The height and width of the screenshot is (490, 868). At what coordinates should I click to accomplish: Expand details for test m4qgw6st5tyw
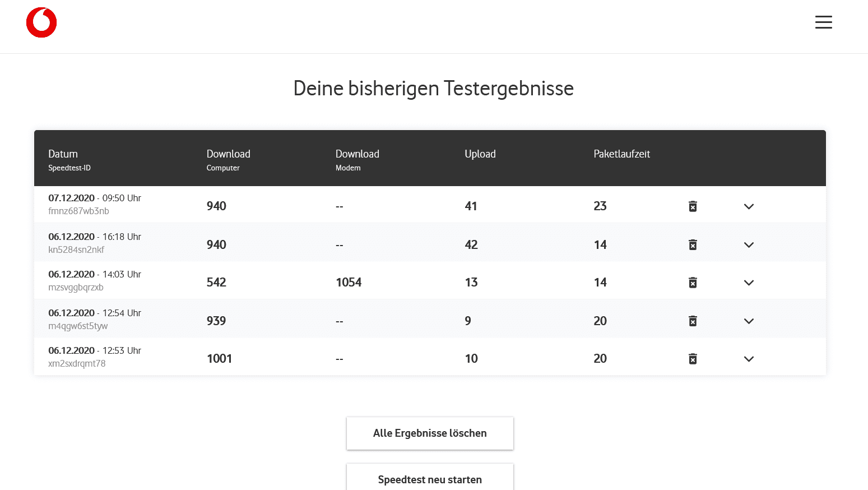tap(749, 321)
